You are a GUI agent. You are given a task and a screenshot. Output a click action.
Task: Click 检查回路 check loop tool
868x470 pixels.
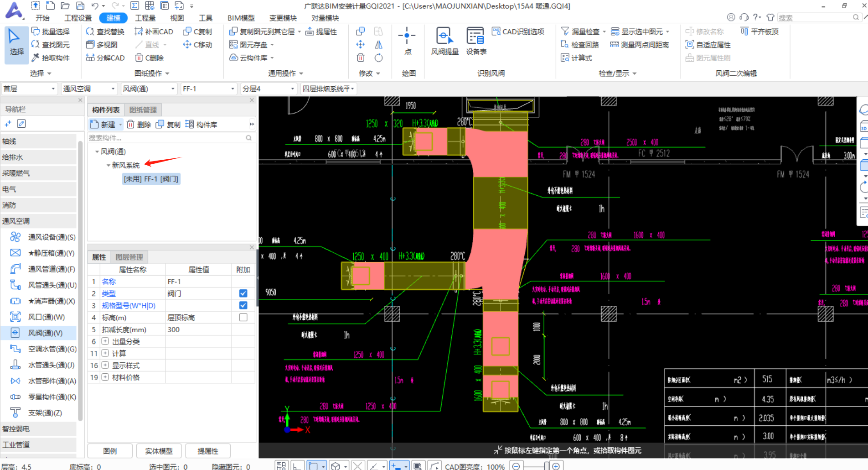579,45
